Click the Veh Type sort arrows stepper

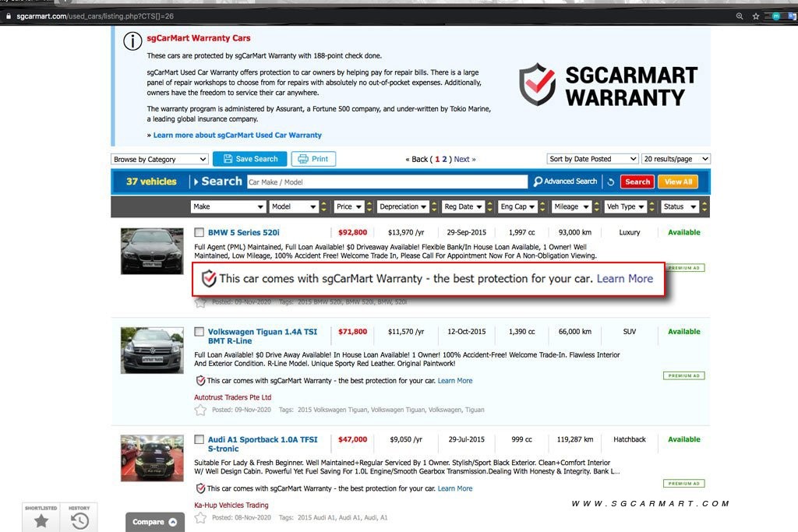point(651,206)
